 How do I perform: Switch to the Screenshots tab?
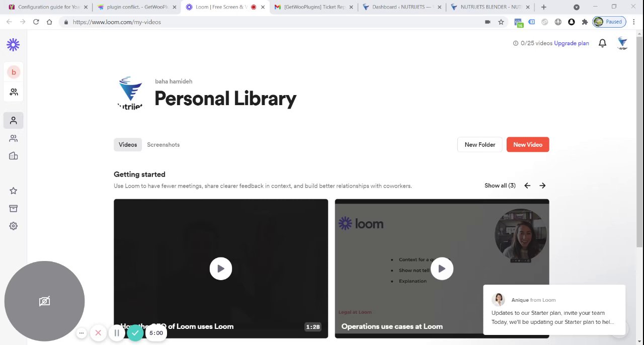[x=163, y=145]
